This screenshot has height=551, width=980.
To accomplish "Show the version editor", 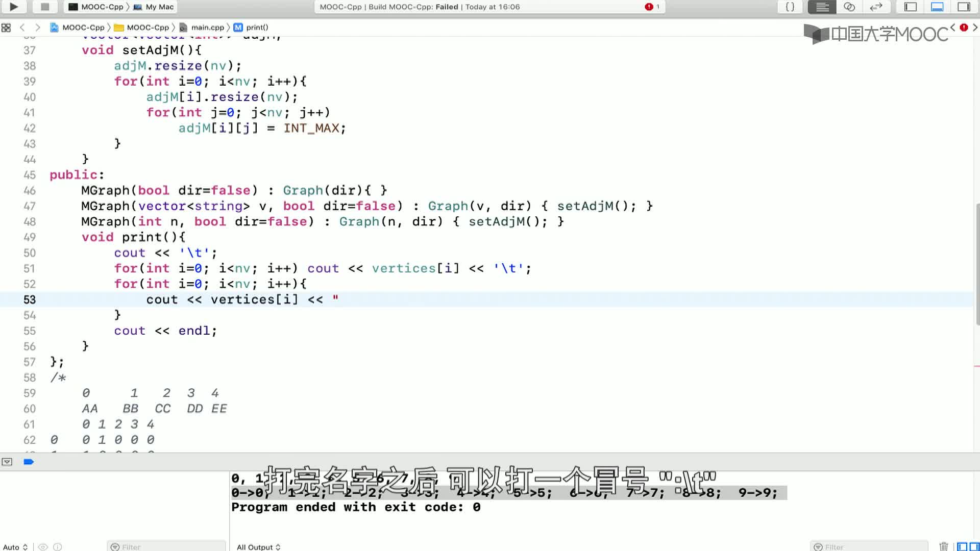I will click(876, 7).
